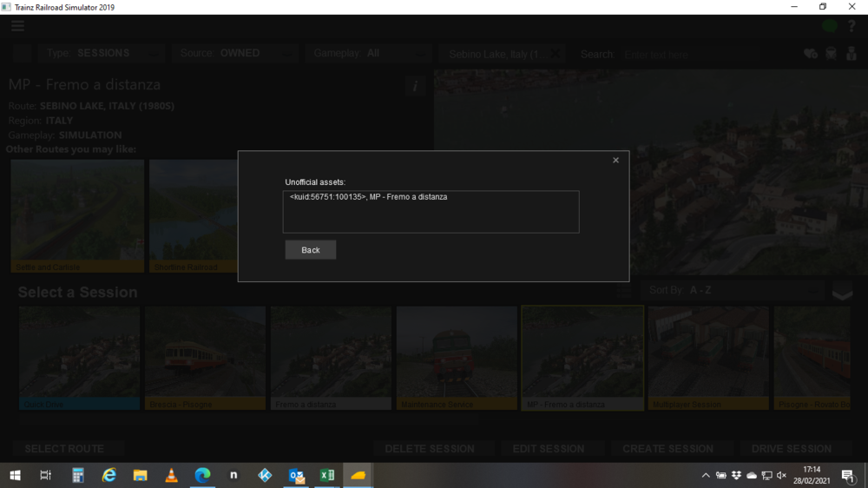Viewport: 868px width, 488px height.
Task: Click the Dropbox tray icon
Action: (x=736, y=475)
